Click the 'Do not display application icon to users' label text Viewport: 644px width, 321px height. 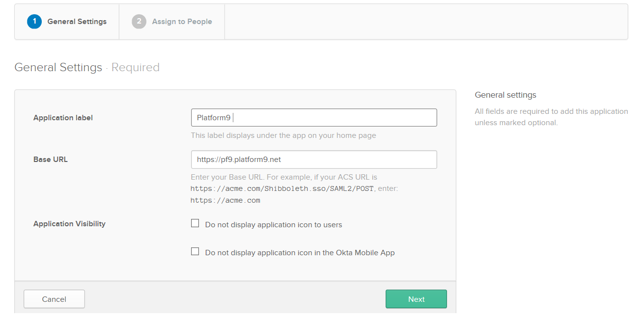pos(273,225)
